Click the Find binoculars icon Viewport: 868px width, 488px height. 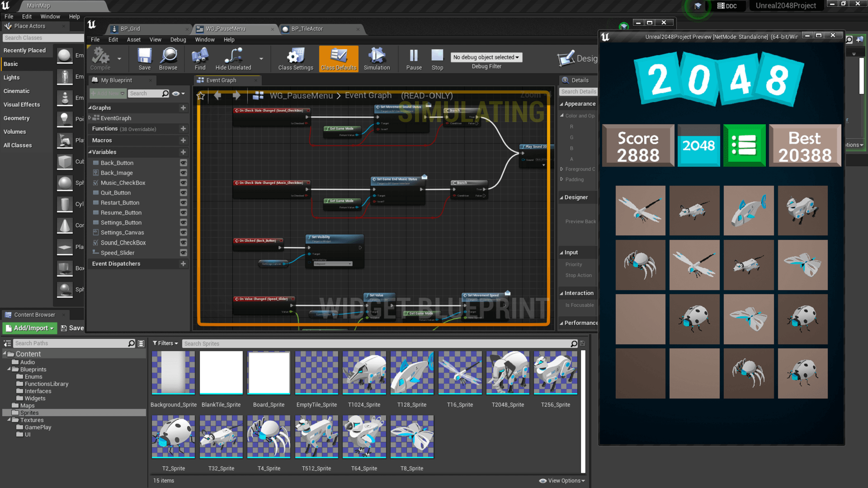point(200,59)
